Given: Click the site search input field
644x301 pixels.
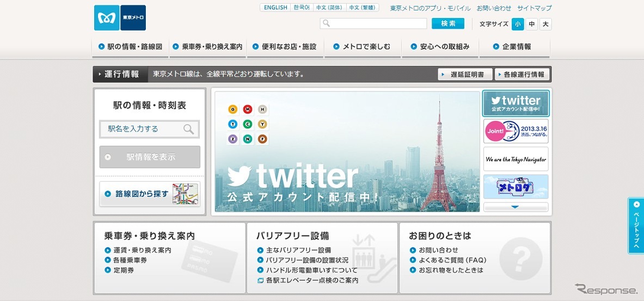Looking at the screenshot, I should click(373, 23).
